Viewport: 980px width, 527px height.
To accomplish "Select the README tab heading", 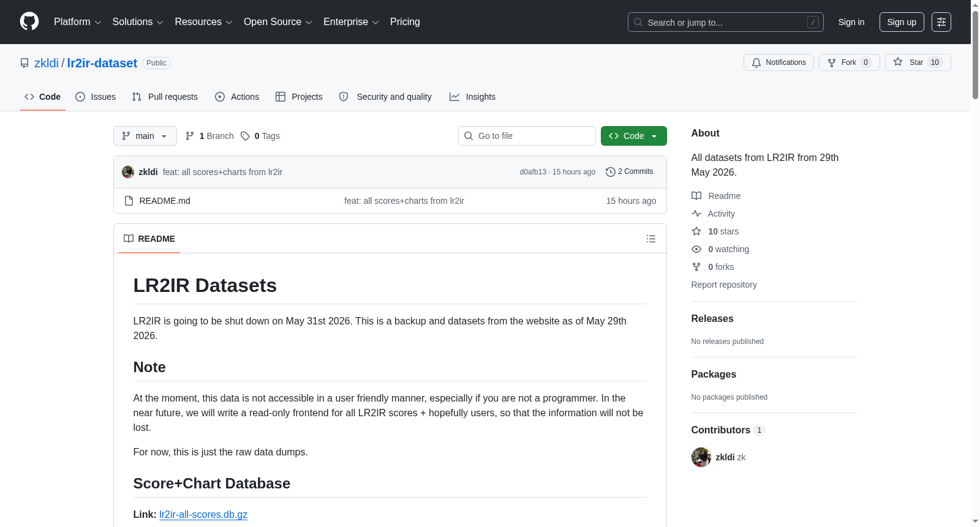I will [x=149, y=239].
